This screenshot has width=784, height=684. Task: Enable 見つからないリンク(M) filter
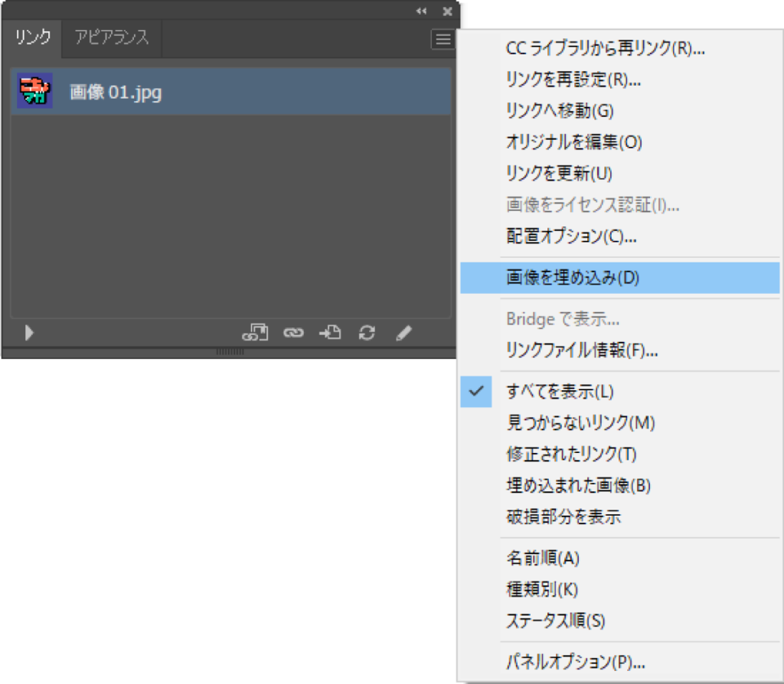pos(580,422)
